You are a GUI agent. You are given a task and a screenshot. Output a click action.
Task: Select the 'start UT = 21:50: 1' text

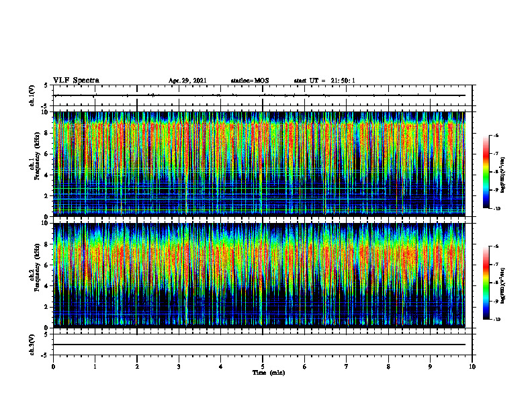pyautogui.click(x=324, y=81)
